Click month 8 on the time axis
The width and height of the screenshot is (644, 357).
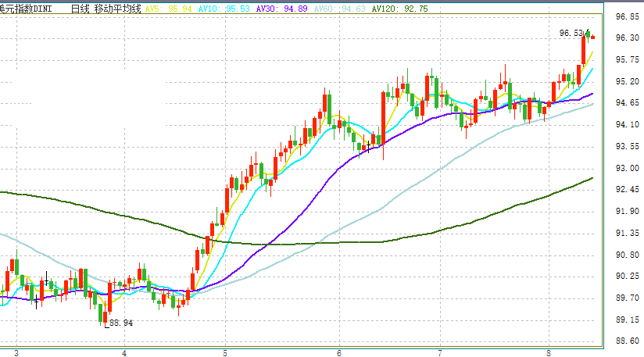click(x=549, y=353)
